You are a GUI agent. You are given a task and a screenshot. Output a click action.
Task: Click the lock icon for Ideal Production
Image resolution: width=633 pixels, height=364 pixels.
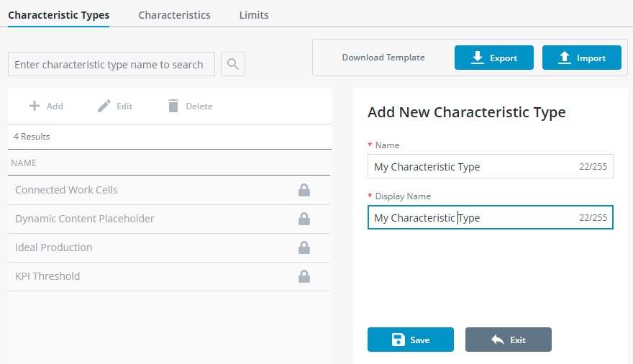point(304,247)
